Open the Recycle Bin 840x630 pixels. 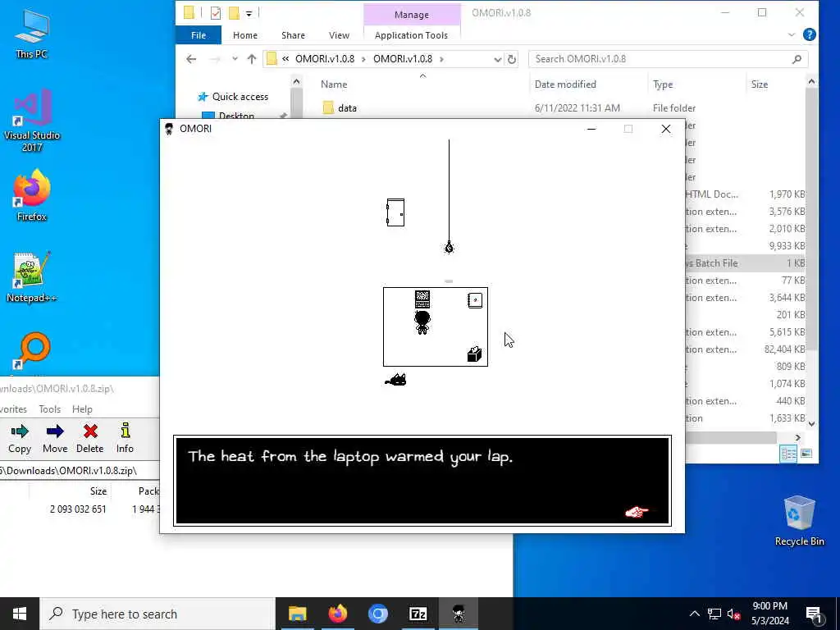point(799,520)
